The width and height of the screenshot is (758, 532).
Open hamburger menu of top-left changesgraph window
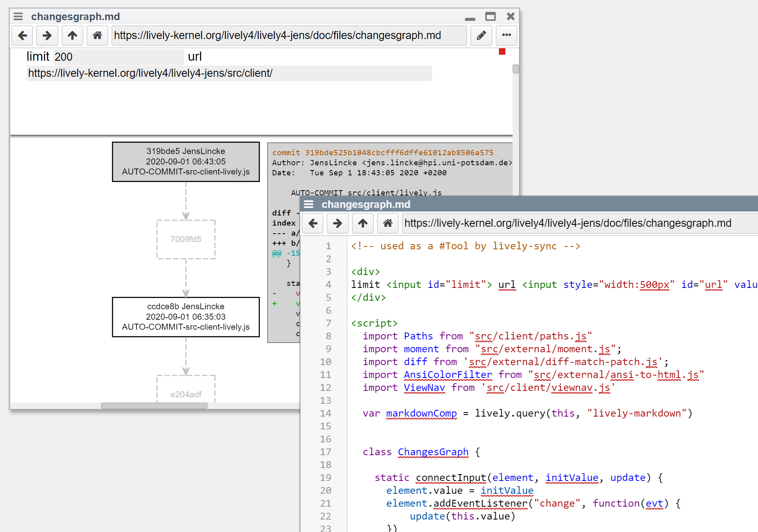click(x=18, y=16)
